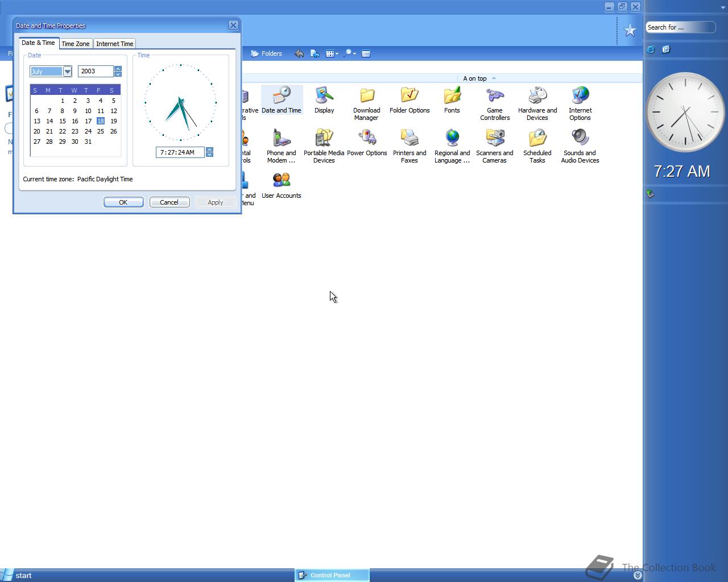Image resolution: width=728 pixels, height=582 pixels.
Task: Expand the sidebar chevron near bottom right
Action: coord(638,575)
